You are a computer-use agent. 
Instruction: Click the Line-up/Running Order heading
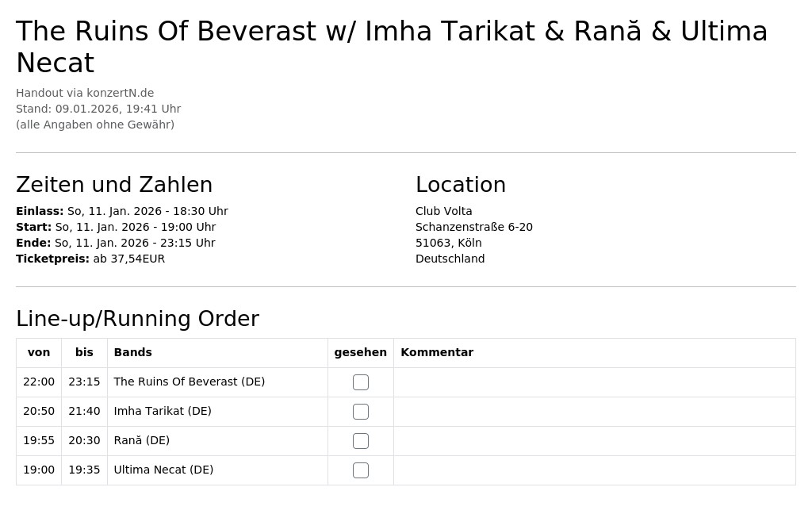(x=137, y=319)
